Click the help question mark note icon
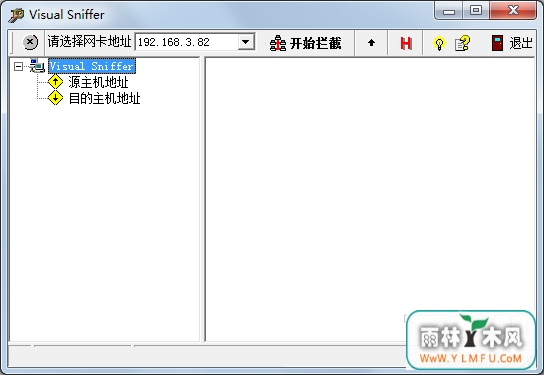The height and width of the screenshot is (375, 544). pos(462,43)
